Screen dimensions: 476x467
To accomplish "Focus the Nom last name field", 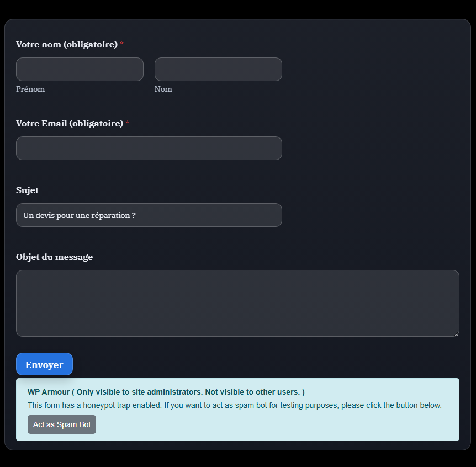I will pyautogui.click(x=218, y=70).
